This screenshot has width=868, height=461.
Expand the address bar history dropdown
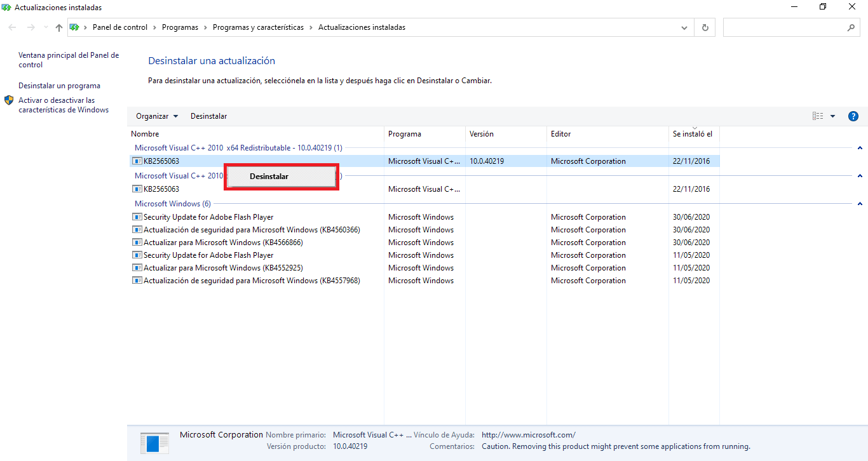pyautogui.click(x=684, y=28)
